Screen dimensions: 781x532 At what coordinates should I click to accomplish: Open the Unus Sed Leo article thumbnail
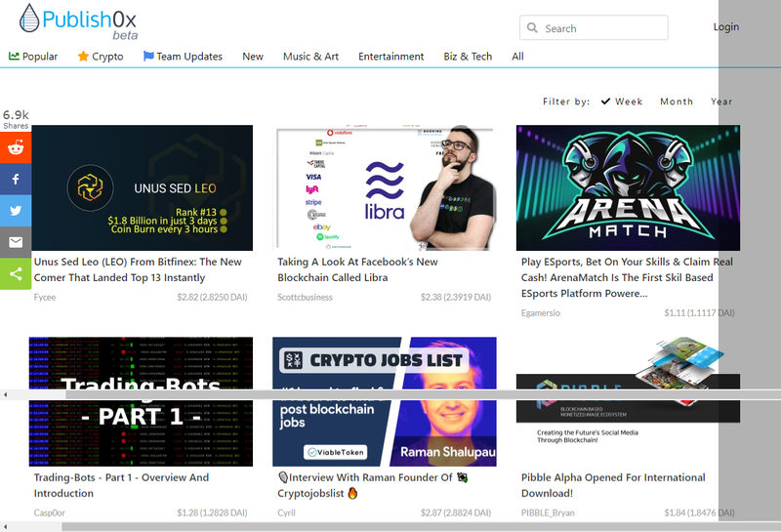coord(141,187)
